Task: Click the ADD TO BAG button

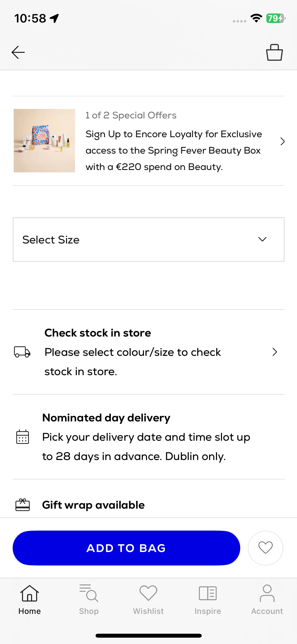Action: point(126,548)
